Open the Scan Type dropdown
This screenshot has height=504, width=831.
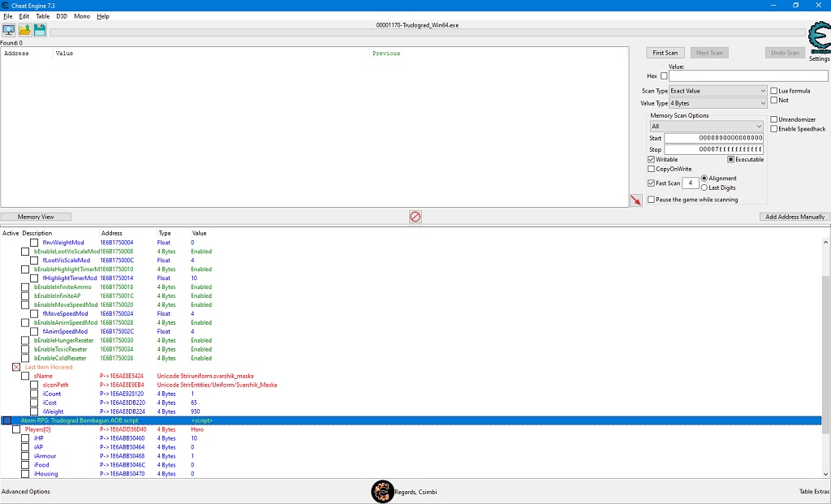tap(717, 91)
